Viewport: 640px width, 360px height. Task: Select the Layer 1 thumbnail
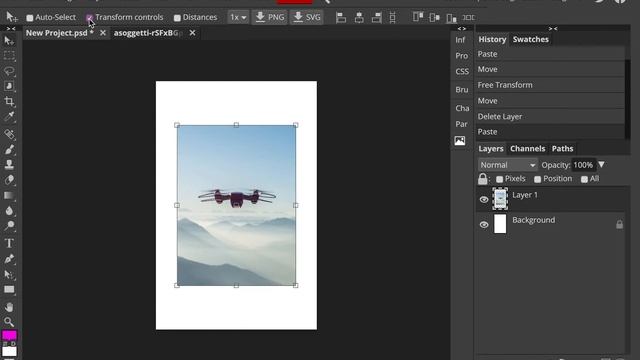[500, 199]
